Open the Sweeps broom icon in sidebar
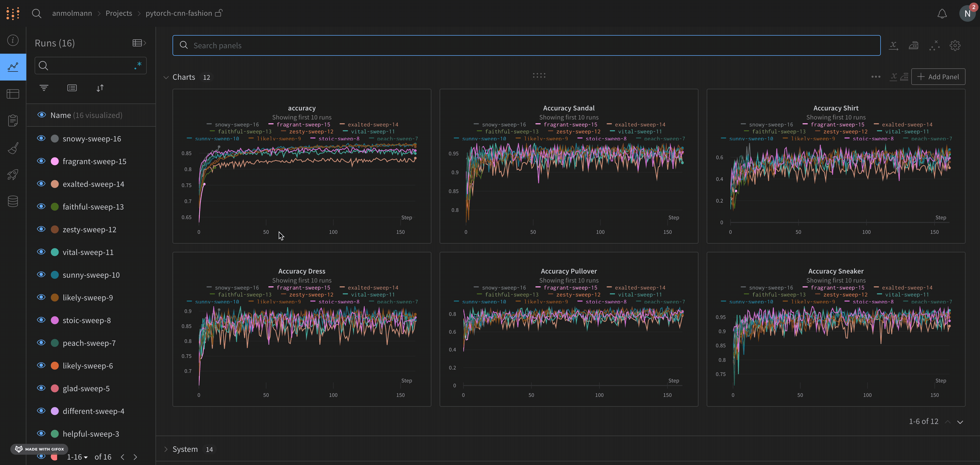 [13, 148]
